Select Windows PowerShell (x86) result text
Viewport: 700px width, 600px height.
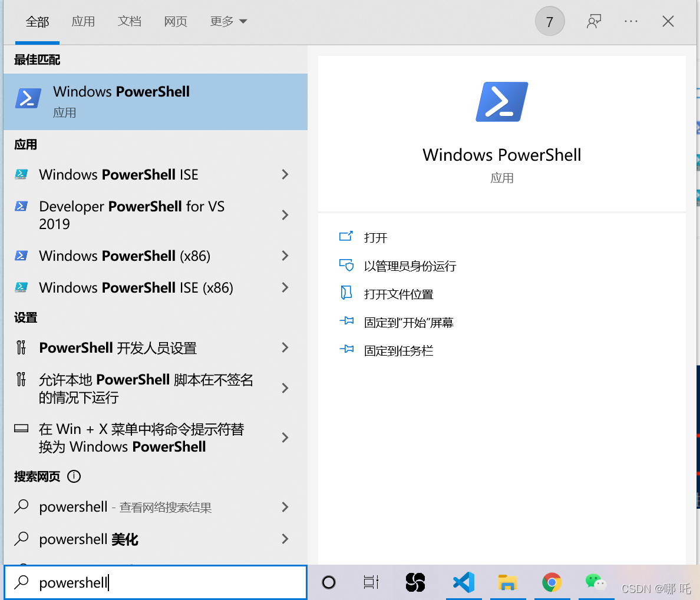coord(124,256)
